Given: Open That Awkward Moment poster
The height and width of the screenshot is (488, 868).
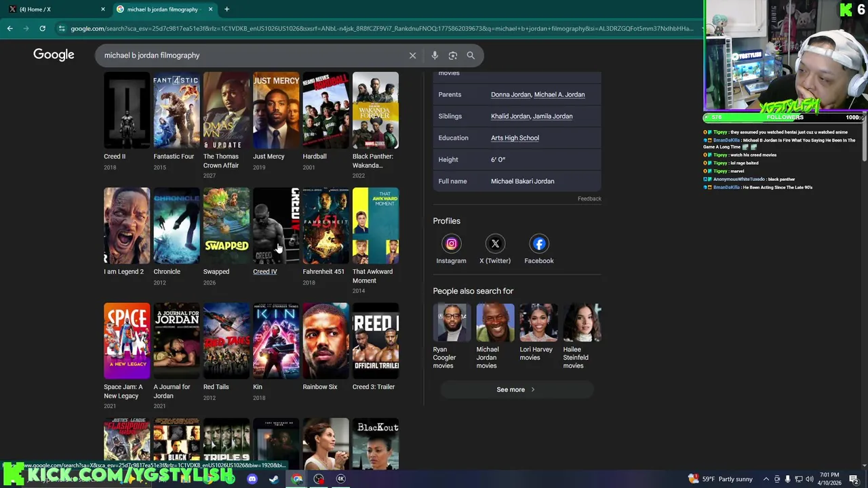Looking at the screenshot, I should click(376, 226).
